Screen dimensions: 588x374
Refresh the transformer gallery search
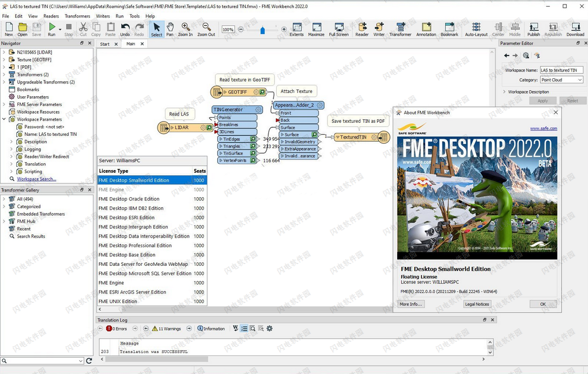(x=89, y=361)
